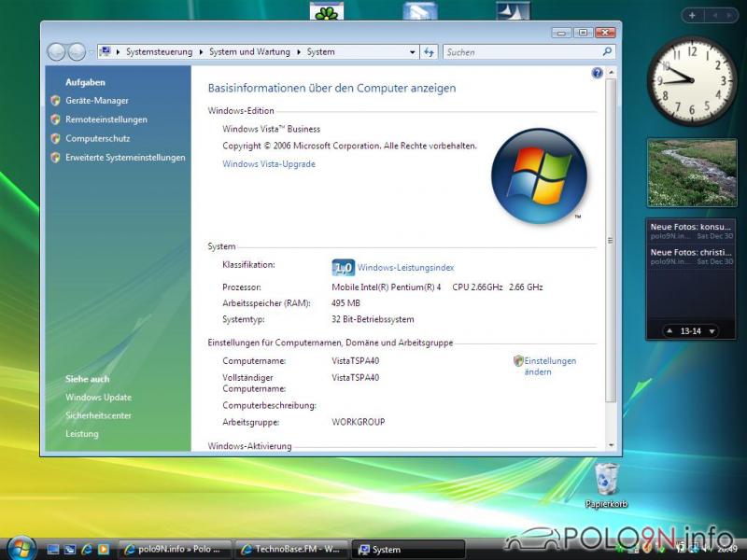
Task: Click the WORKGROUP value text
Action: (x=359, y=422)
